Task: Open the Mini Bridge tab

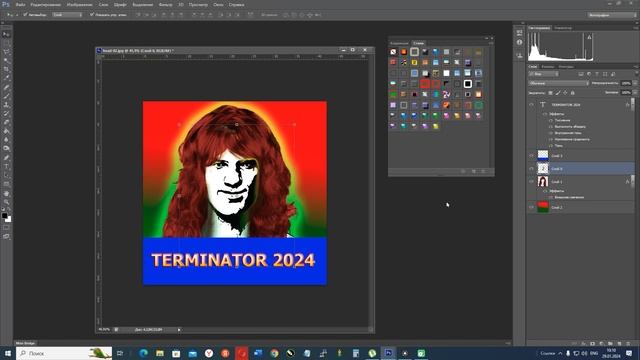Action: tap(25, 343)
